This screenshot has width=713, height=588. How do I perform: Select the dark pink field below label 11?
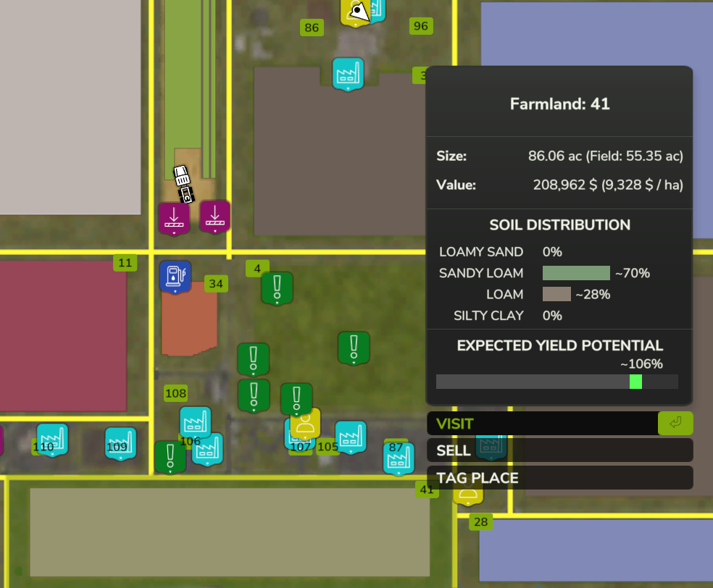tap(63, 336)
